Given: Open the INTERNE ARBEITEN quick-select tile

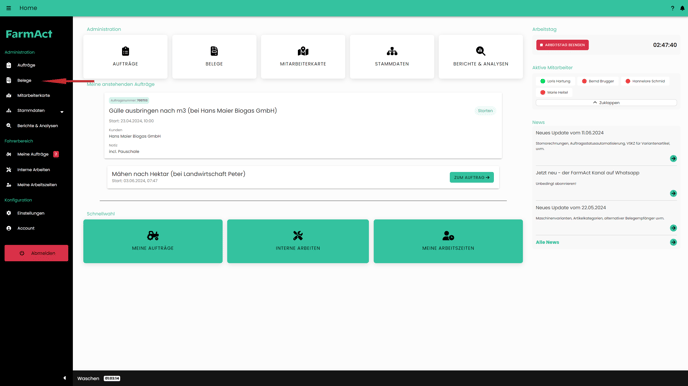Looking at the screenshot, I should click(x=298, y=241).
